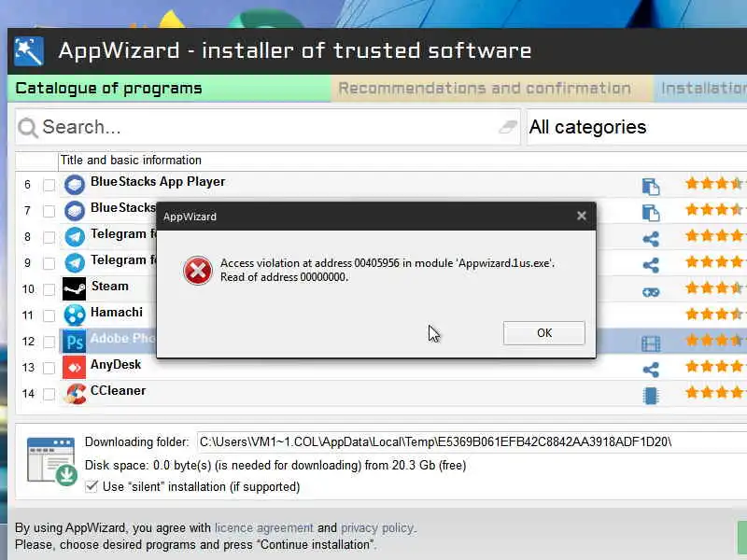747x560 pixels.
Task: Click star rating in Steam row
Action: coord(714,288)
